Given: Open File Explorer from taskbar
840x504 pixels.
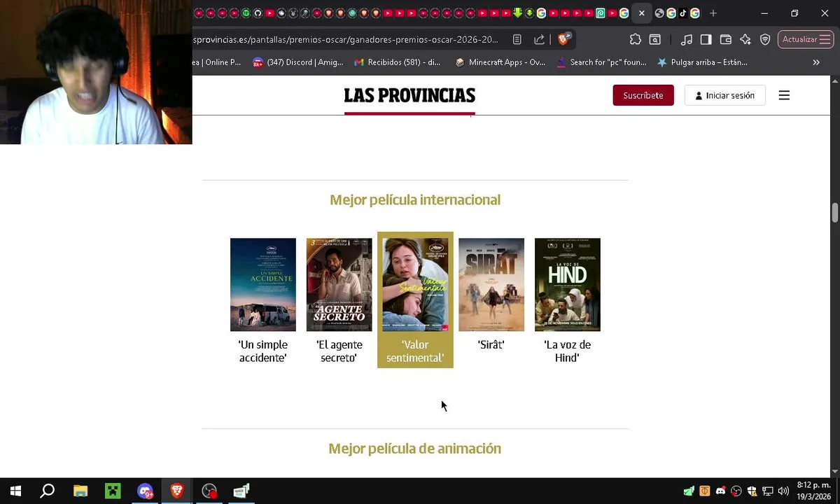Looking at the screenshot, I should (x=80, y=491).
